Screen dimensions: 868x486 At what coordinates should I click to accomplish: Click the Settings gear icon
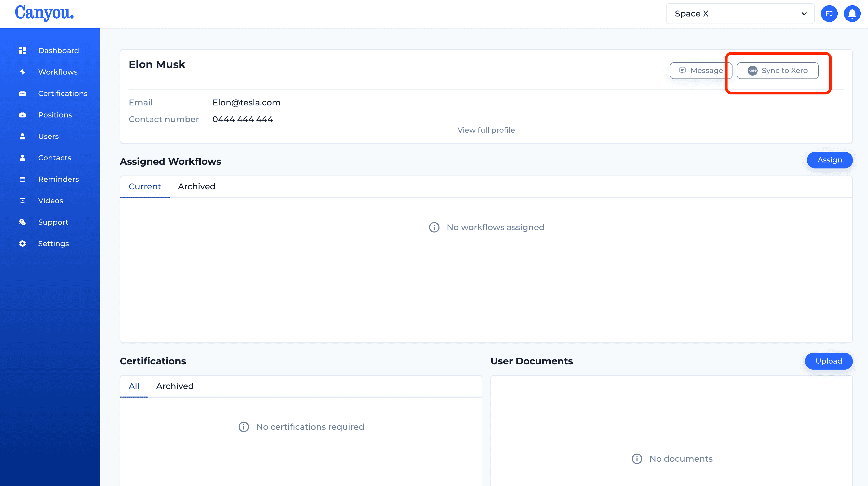click(22, 244)
